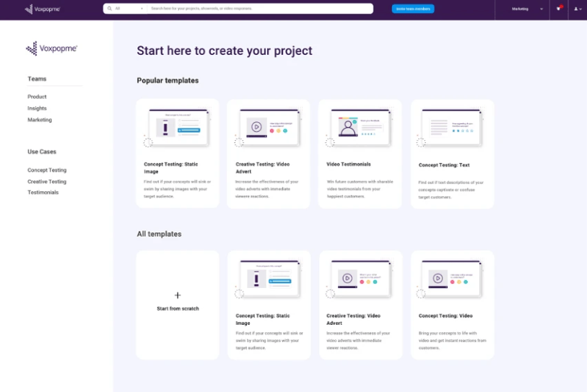The height and width of the screenshot is (392, 587).
Task: Open the user account profile icon
Action: click(x=578, y=9)
